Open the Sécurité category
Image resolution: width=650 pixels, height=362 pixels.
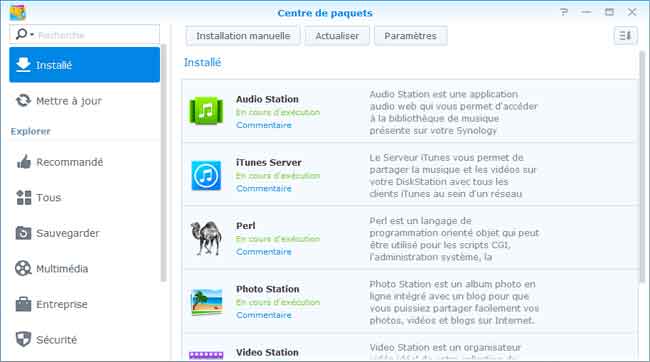[85, 340]
